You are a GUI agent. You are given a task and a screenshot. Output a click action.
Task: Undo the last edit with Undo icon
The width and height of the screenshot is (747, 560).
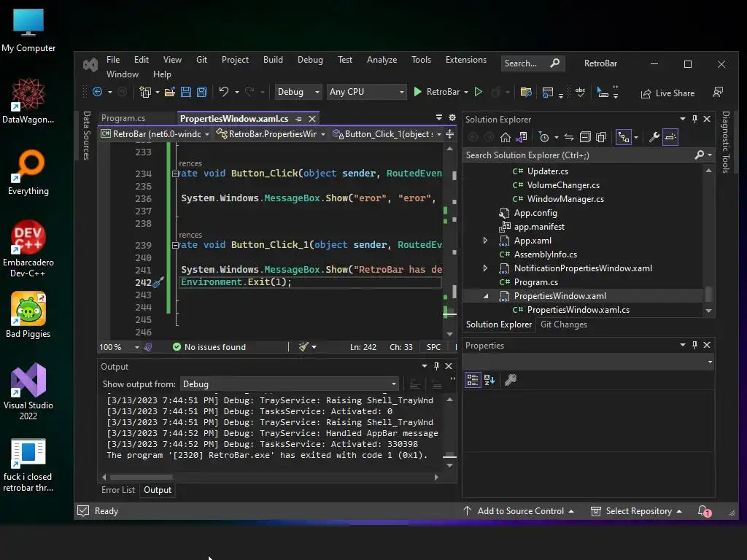tap(223, 91)
